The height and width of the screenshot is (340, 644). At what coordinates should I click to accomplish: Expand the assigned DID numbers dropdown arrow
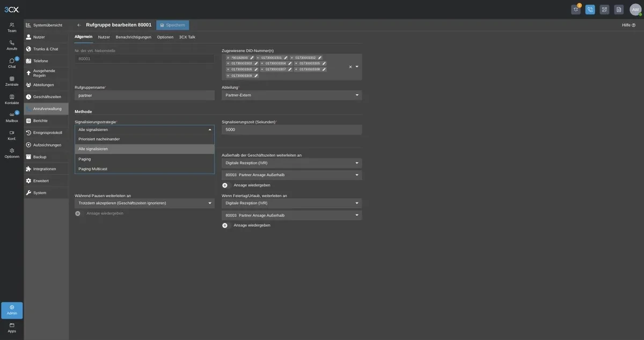pyautogui.click(x=357, y=67)
